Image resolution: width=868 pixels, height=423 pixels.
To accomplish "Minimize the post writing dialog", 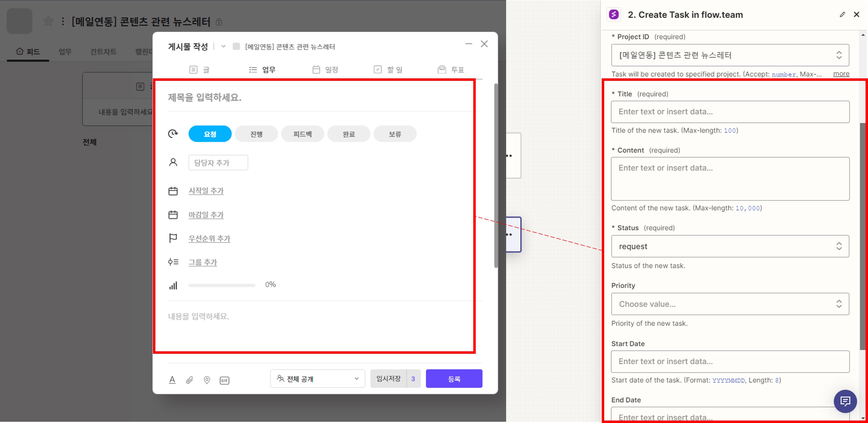I will (469, 44).
